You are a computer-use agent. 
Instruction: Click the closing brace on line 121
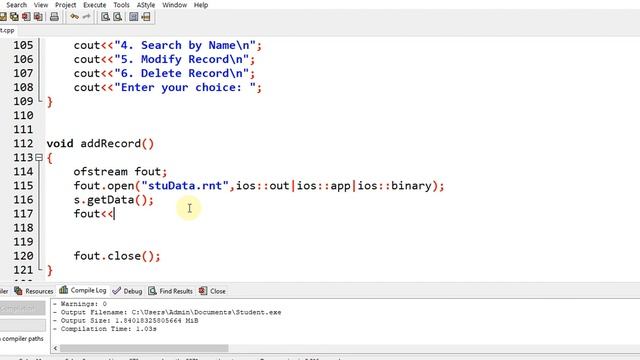point(50,270)
